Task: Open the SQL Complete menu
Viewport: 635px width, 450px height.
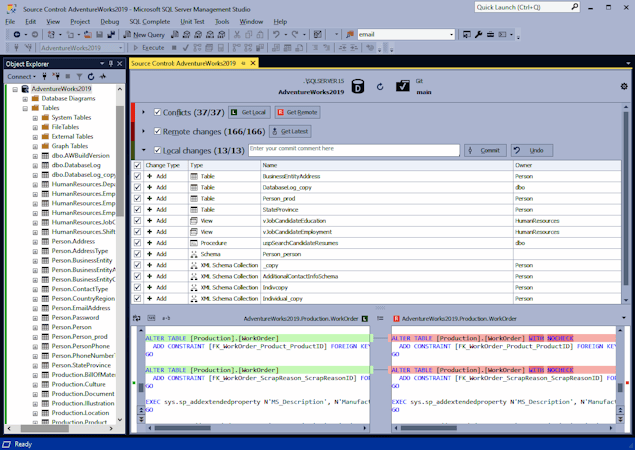Action: 149,21
